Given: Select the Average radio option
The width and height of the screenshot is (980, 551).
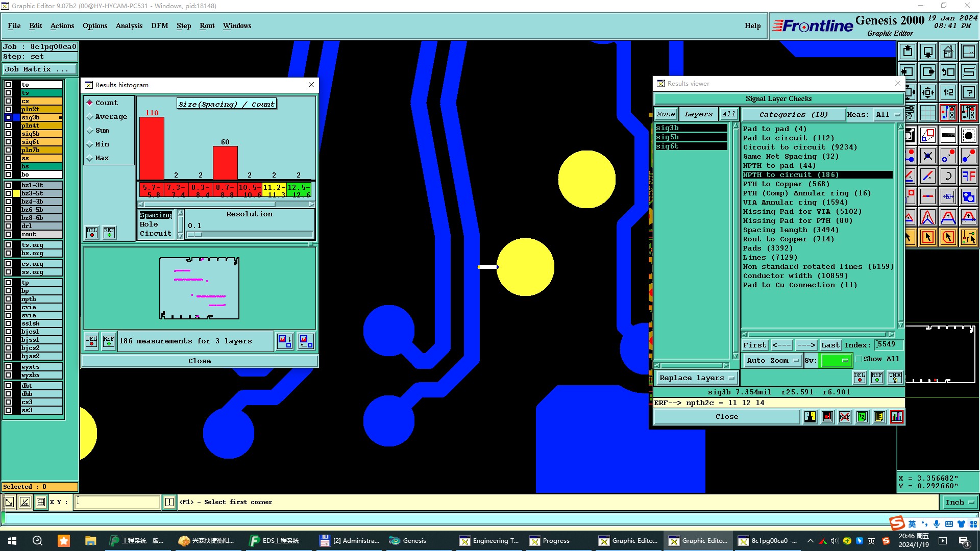Looking at the screenshot, I should [x=90, y=117].
